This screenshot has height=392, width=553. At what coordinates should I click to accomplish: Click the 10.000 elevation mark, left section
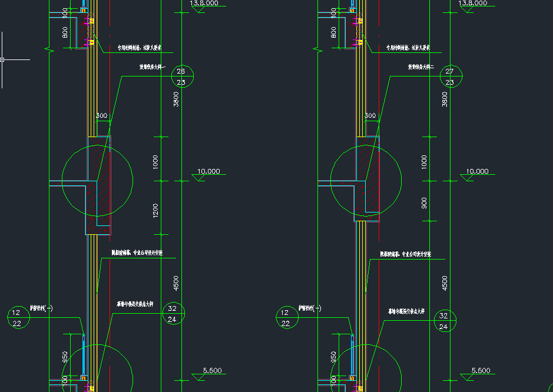pyautogui.click(x=209, y=174)
